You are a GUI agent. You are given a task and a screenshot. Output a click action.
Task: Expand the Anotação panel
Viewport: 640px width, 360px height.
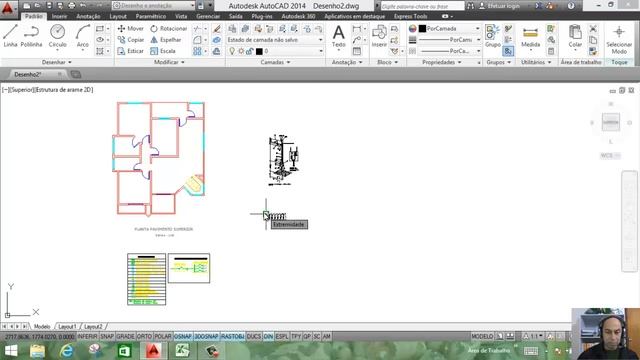point(347,62)
